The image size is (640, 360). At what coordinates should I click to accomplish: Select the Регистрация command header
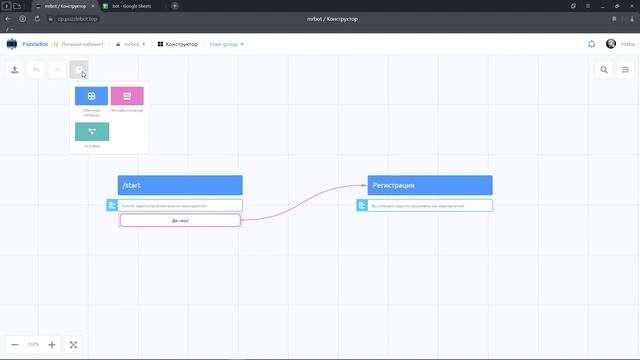pyautogui.click(x=430, y=185)
